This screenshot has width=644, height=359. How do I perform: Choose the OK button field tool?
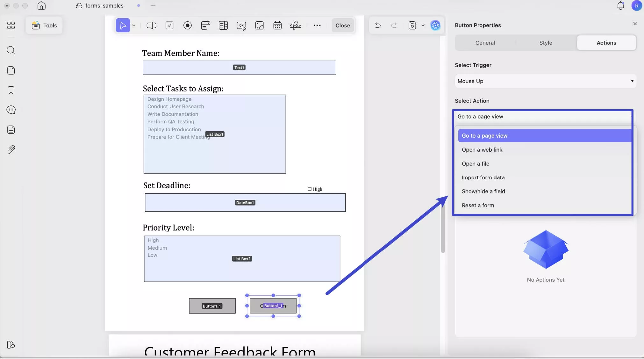click(241, 25)
